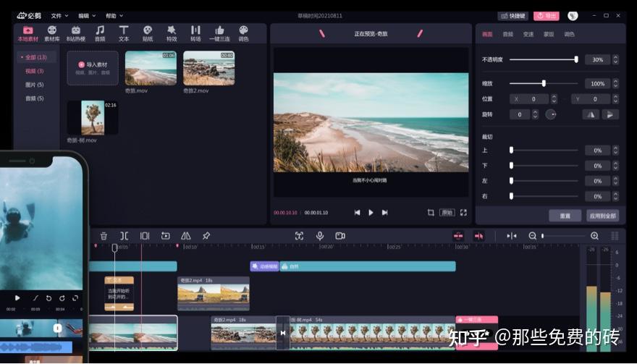
Task: Open the B站热梗 panel
Action: click(76, 34)
